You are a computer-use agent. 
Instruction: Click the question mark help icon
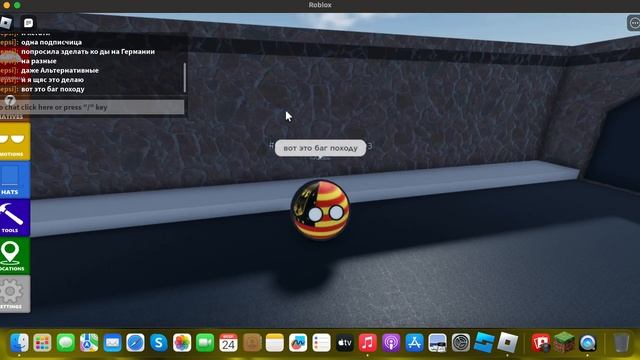pos(10,100)
